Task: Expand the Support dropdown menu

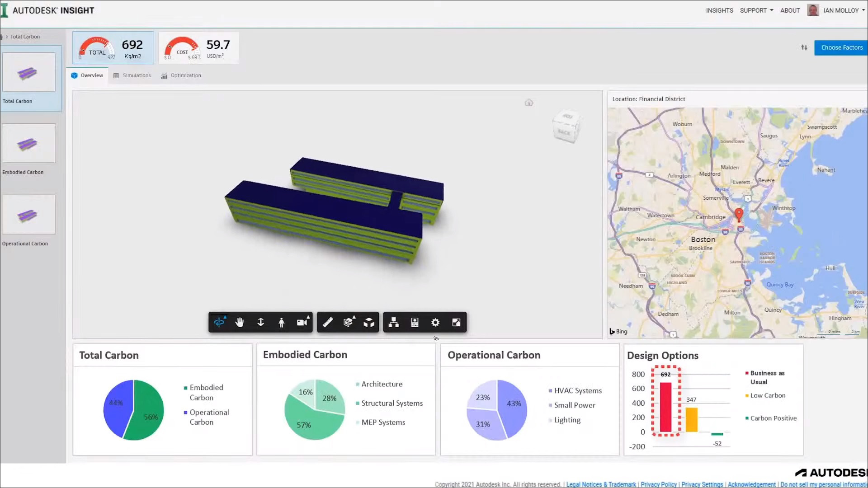Action: (x=756, y=10)
